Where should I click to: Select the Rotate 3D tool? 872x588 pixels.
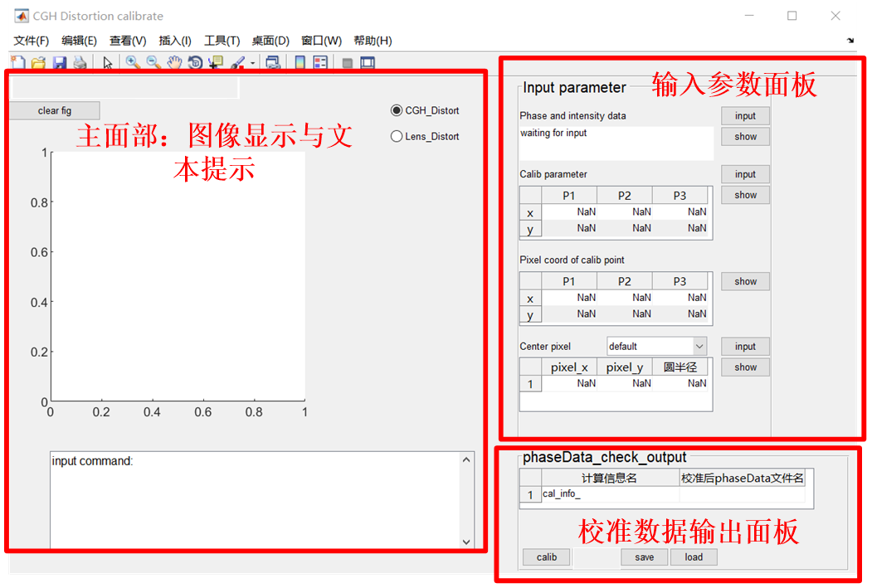point(195,62)
